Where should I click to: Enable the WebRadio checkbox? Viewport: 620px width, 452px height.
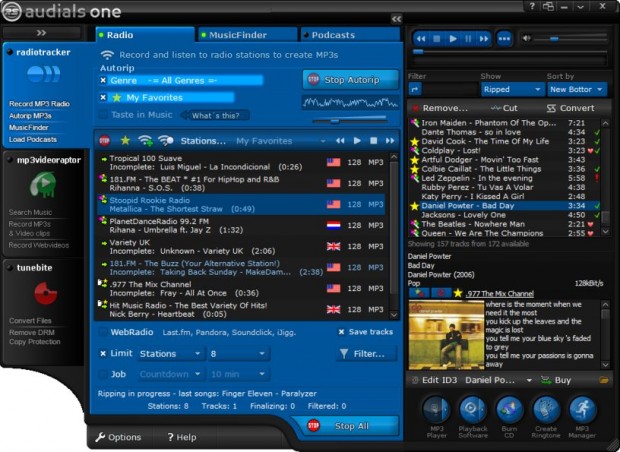[x=103, y=331]
